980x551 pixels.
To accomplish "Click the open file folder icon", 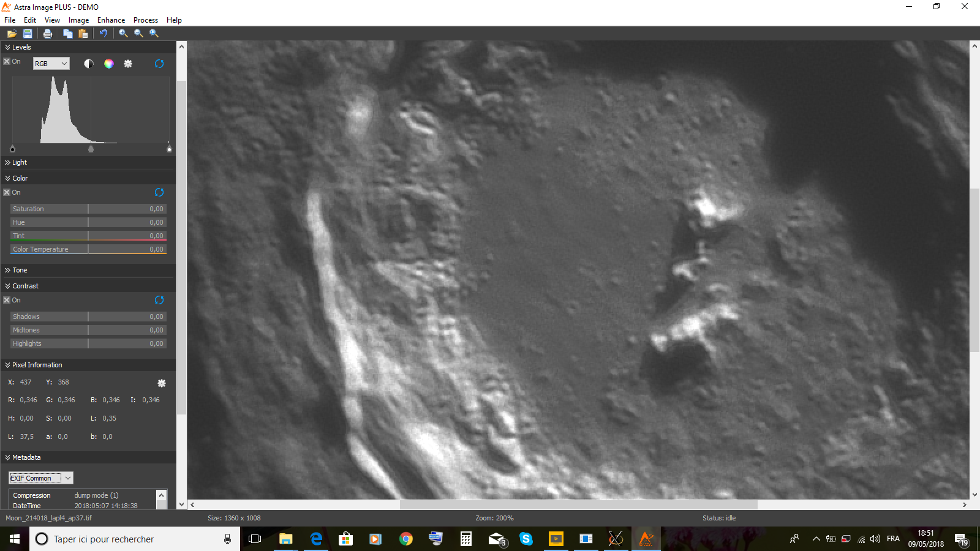I will coord(12,34).
